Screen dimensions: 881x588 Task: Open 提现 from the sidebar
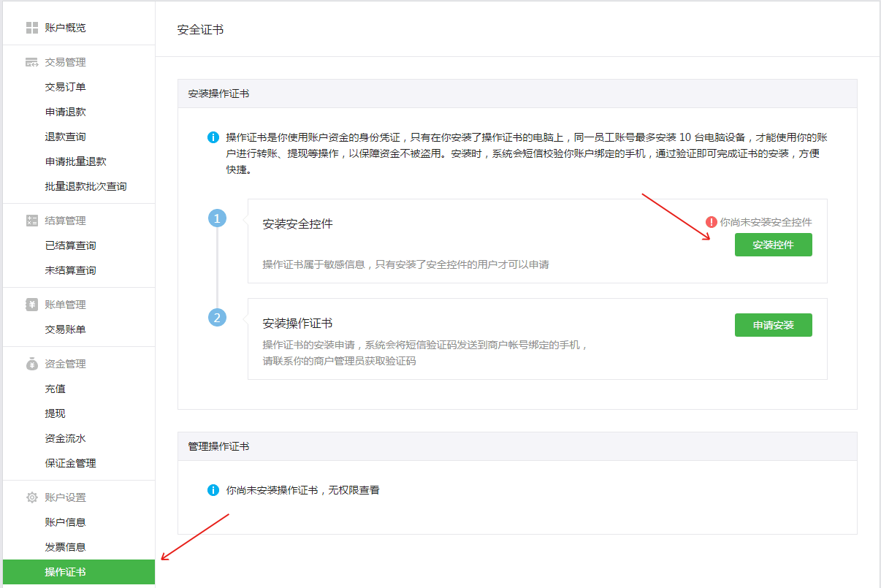point(56,413)
